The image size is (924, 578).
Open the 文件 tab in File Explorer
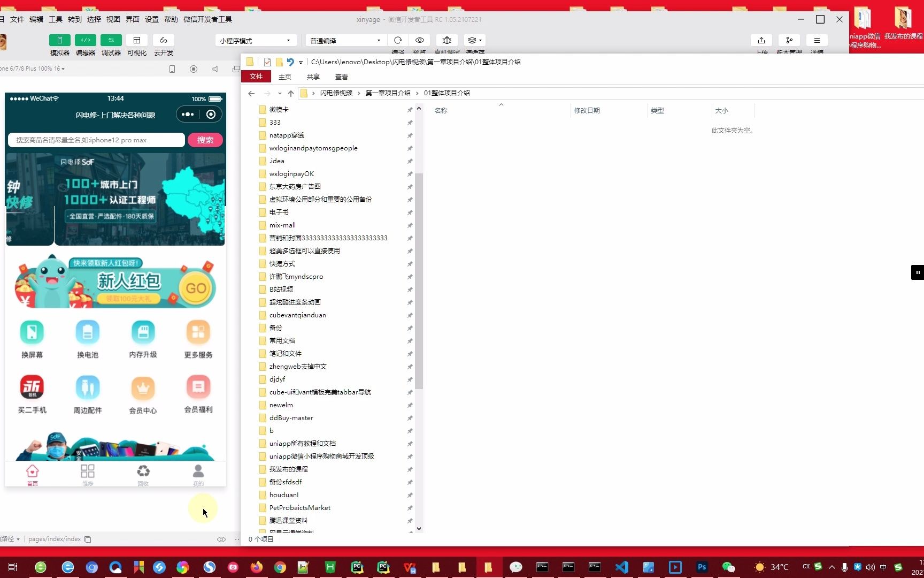256,77
